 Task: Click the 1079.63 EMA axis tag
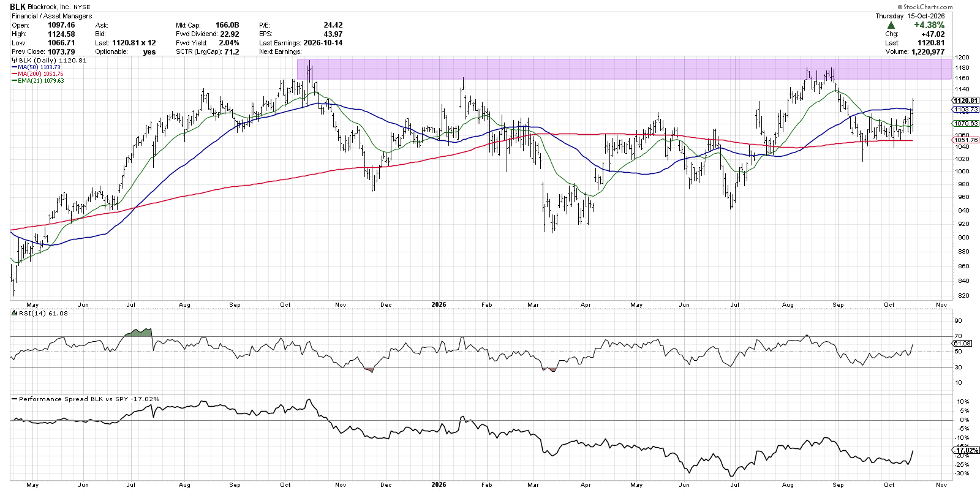tap(966, 123)
